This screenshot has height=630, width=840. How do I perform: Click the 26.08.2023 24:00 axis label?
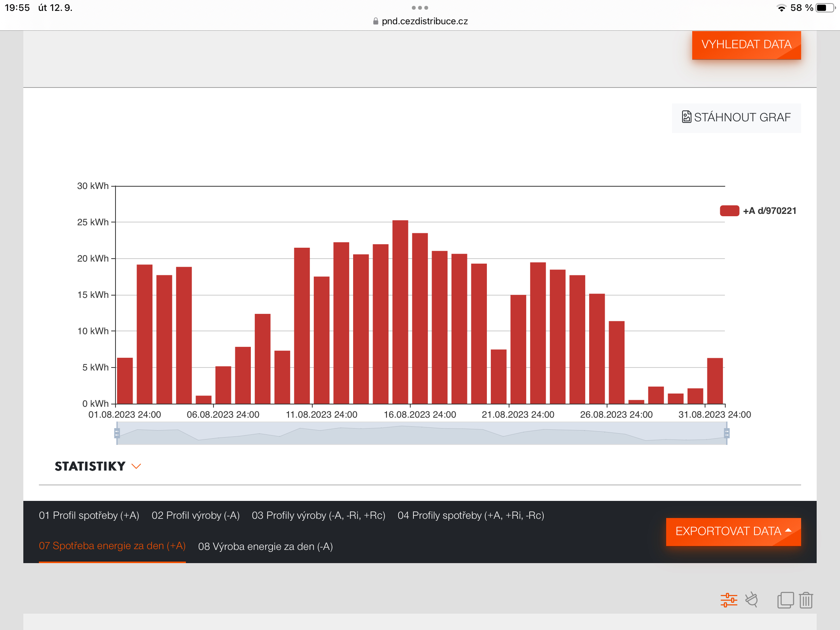tap(616, 415)
